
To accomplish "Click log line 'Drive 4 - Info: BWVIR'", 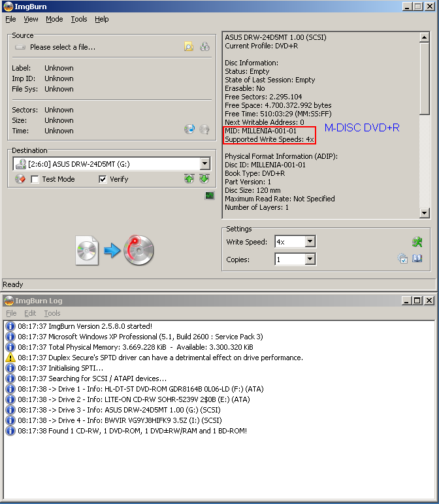I will [120, 420].
